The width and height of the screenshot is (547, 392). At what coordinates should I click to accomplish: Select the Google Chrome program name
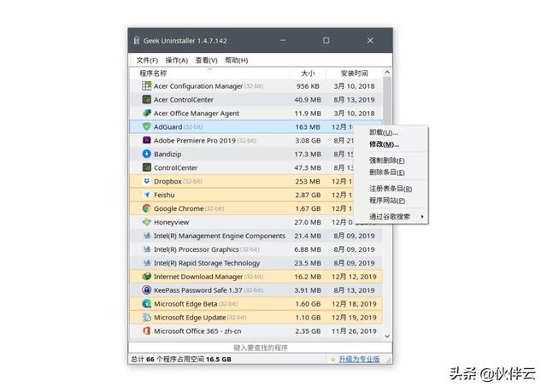pos(179,208)
